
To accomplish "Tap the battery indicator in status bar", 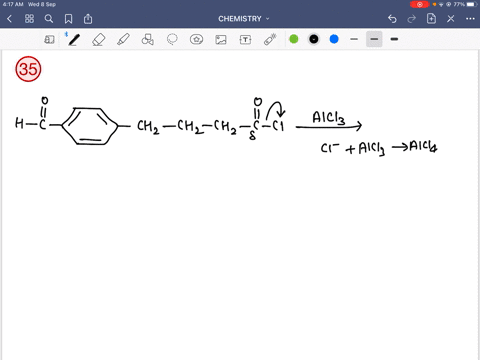I will tap(472, 4).
